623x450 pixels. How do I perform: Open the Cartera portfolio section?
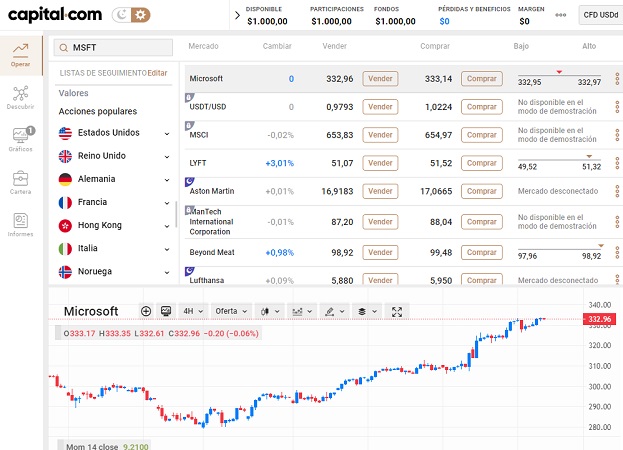point(21,183)
